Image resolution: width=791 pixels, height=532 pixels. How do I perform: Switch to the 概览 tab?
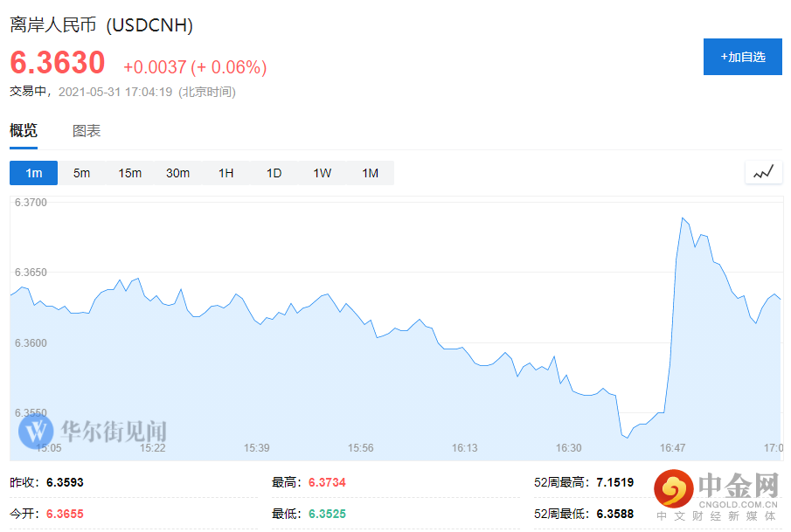pyautogui.click(x=24, y=131)
